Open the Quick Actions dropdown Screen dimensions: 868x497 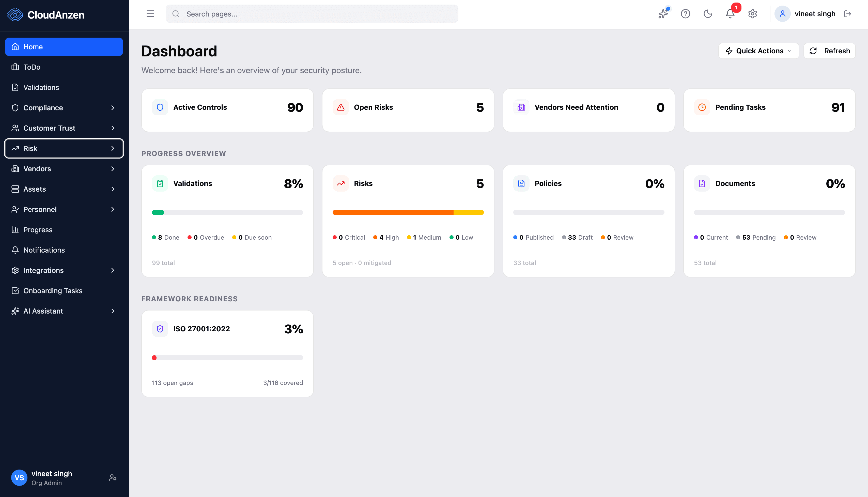click(x=758, y=51)
